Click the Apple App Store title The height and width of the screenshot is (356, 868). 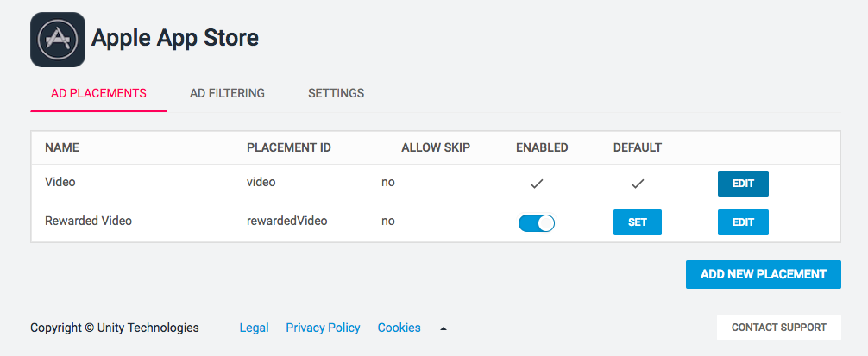click(x=175, y=38)
